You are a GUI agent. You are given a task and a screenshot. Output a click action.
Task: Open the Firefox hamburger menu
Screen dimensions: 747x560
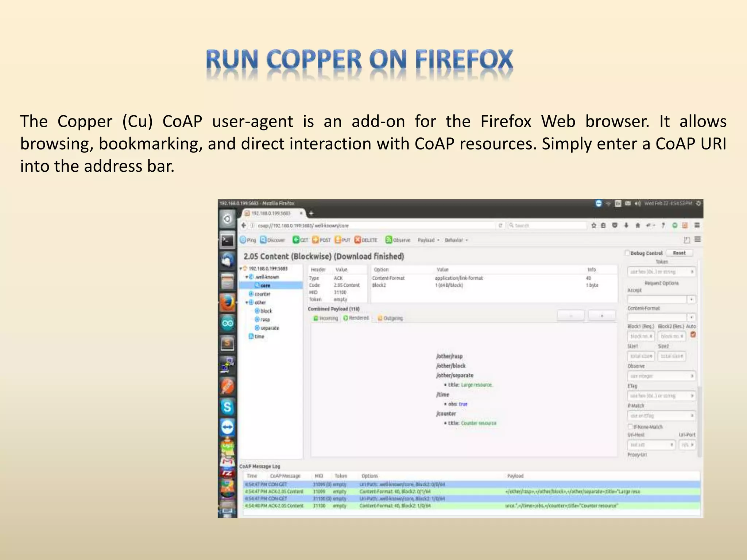coord(697,225)
